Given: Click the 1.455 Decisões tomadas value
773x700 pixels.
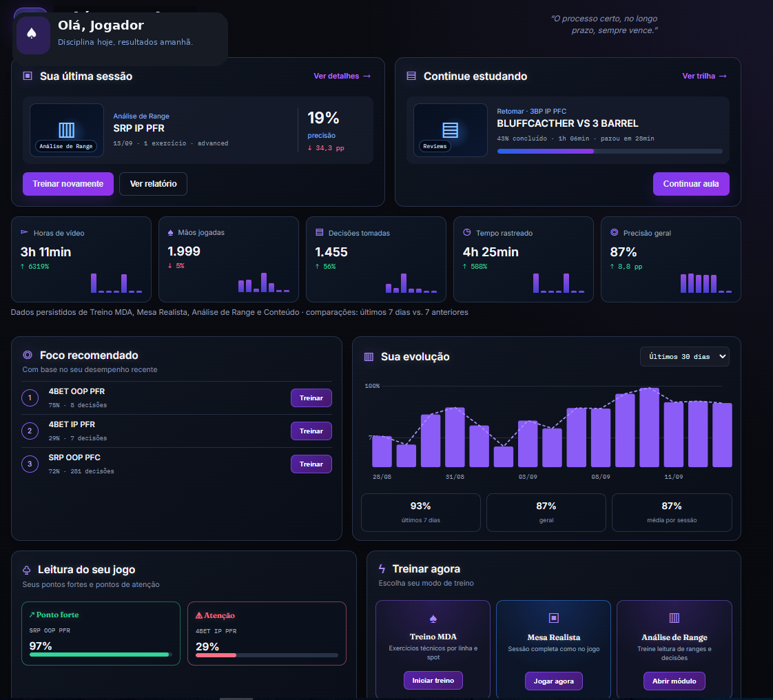Looking at the screenshot, I should tap(331, 252).
